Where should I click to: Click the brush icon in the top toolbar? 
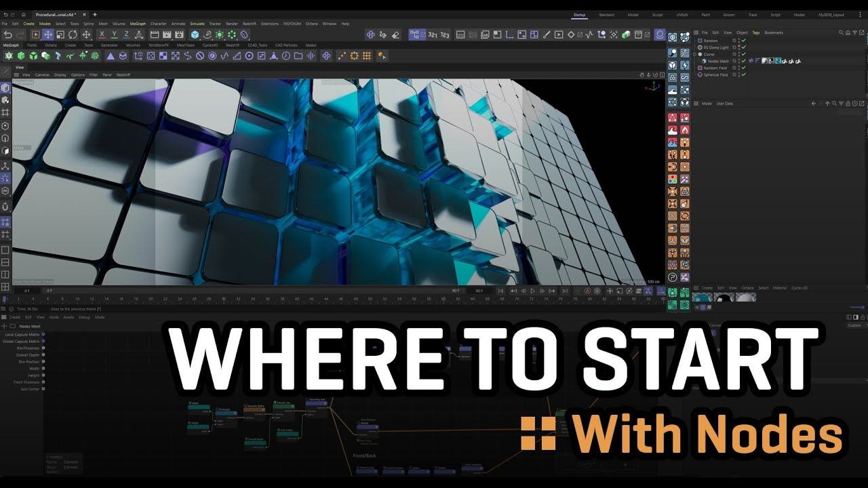click(547, 35)
